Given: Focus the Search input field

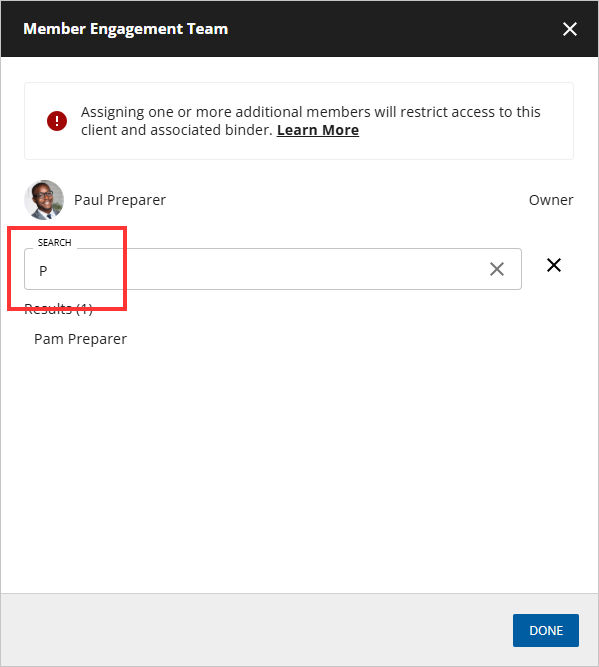Looking at the screenshot, I should pyautogui.click(x=273, y=269).
